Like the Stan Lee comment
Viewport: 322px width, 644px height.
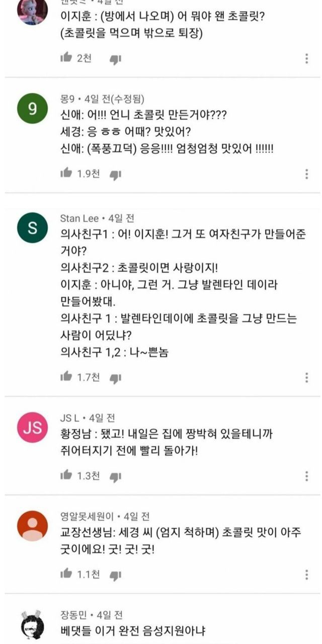point(66,376)
